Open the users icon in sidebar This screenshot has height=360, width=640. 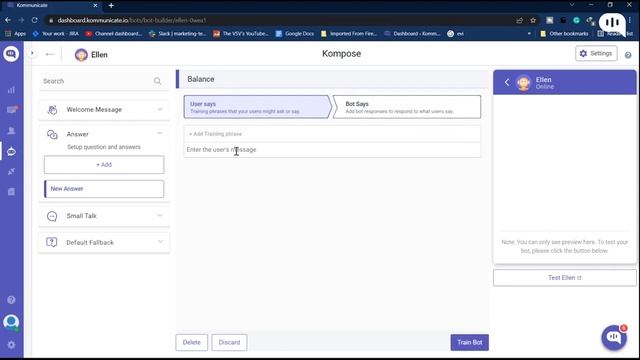tap(11, 131)
